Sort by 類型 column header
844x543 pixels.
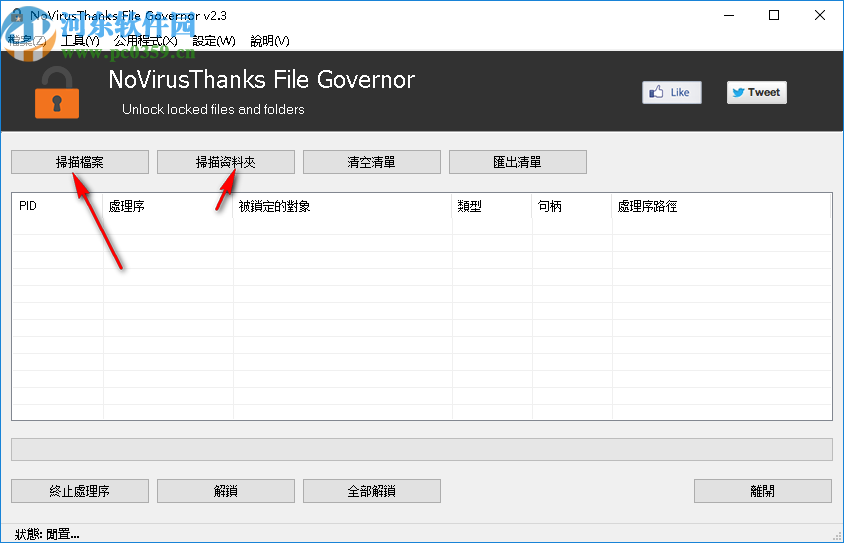click(492, 206)
